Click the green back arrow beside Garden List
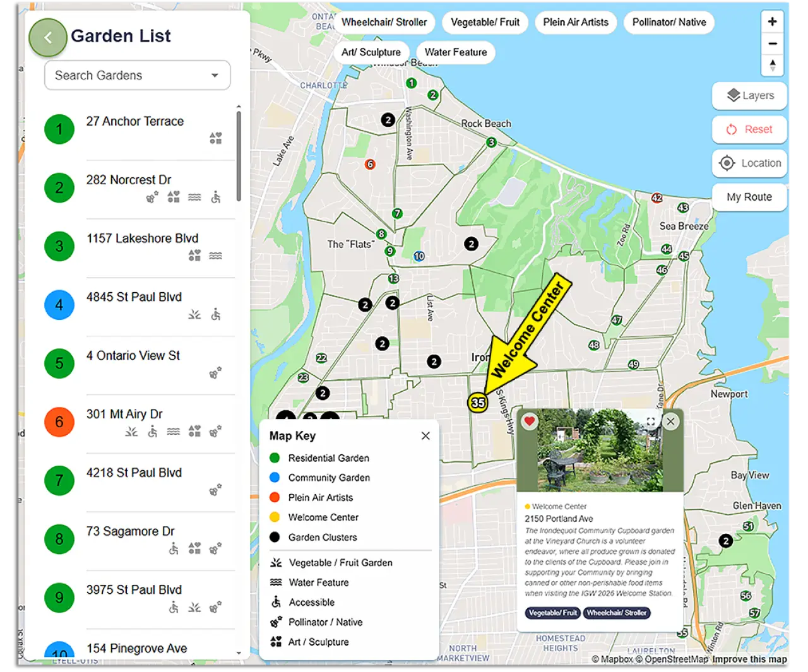This screenshot has width=808, height=672. (48, 38)
